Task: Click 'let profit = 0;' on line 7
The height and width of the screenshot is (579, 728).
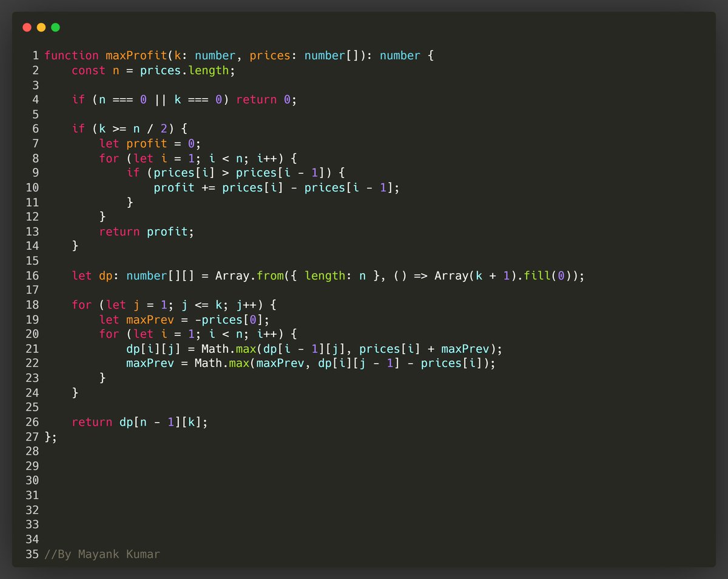Action: tap(150, 144)
